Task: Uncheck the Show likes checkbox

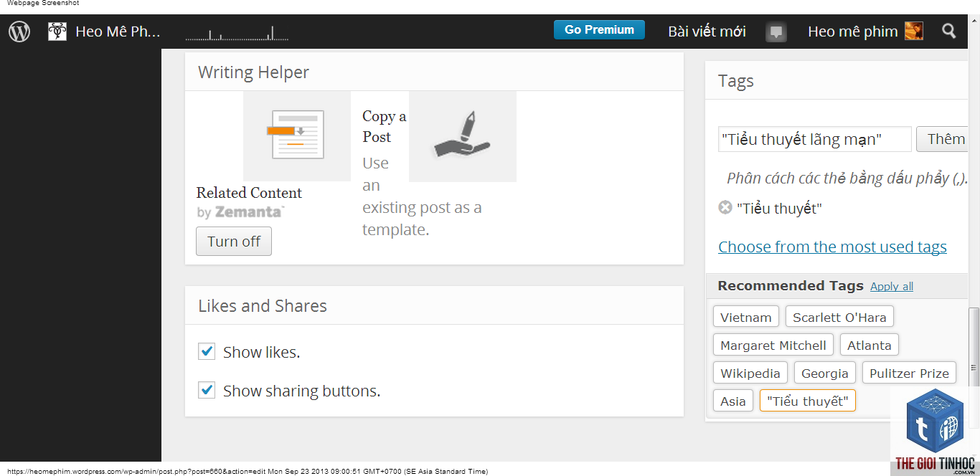Action: coord(207,351)
